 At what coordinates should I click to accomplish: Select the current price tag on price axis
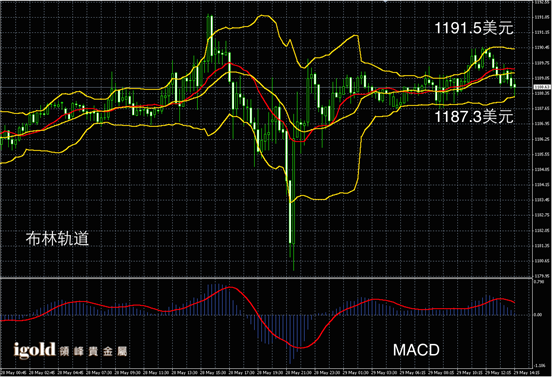coord(542,87)
